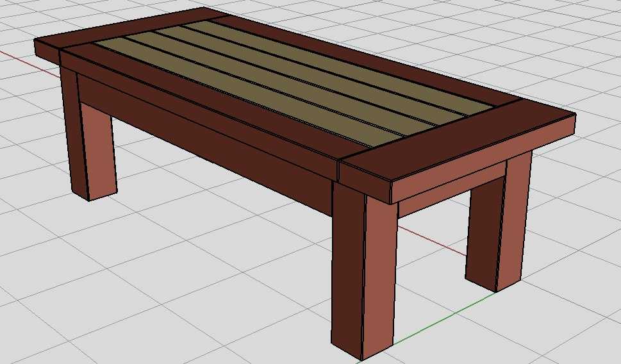Click the red X-axis line beneath the table
Image resolution: width=621 pixels, height=364 pixels.
tap(432, 240)
